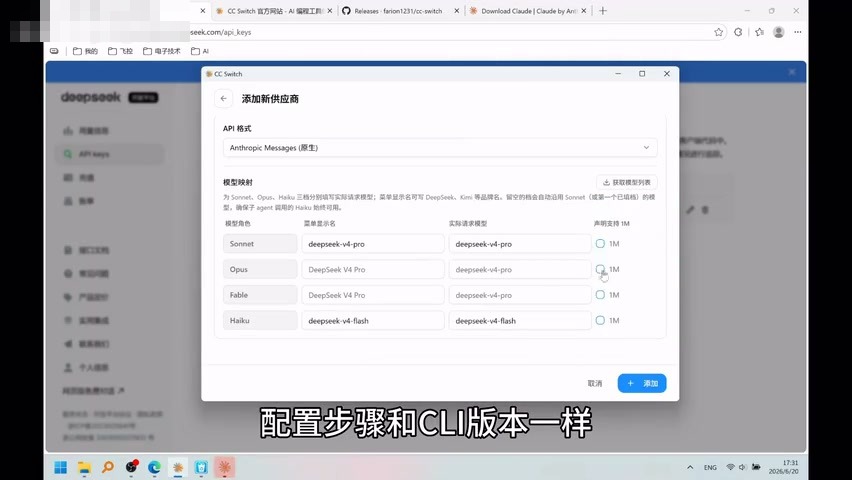Edit Fable menu display name field
The width and height of the screenshot is (852, 480).
373,295
